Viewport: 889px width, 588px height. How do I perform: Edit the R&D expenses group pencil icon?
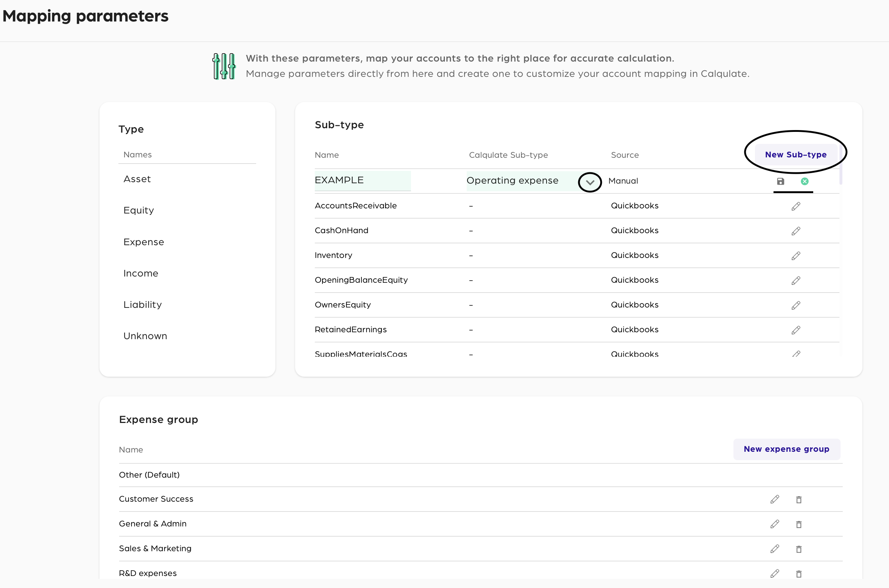(x=775, y=574)
